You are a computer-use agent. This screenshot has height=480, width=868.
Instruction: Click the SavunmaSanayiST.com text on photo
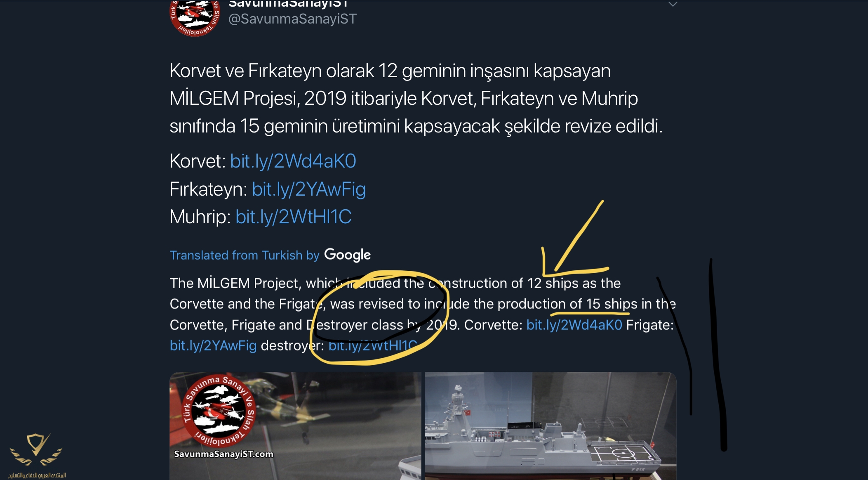pyautogui.click(x=223, y=454)
